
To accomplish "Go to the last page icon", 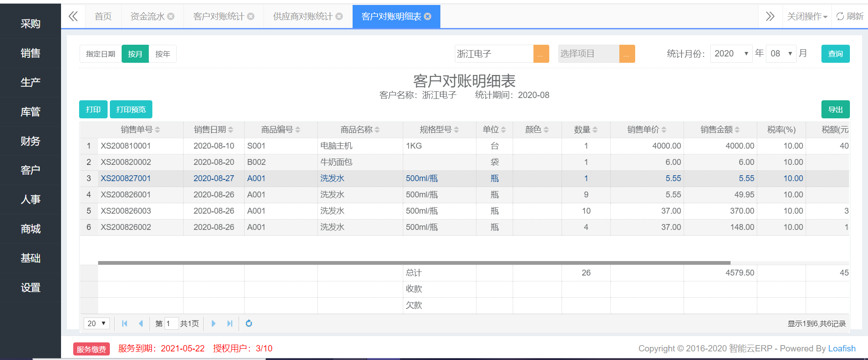I will (230, 323).
